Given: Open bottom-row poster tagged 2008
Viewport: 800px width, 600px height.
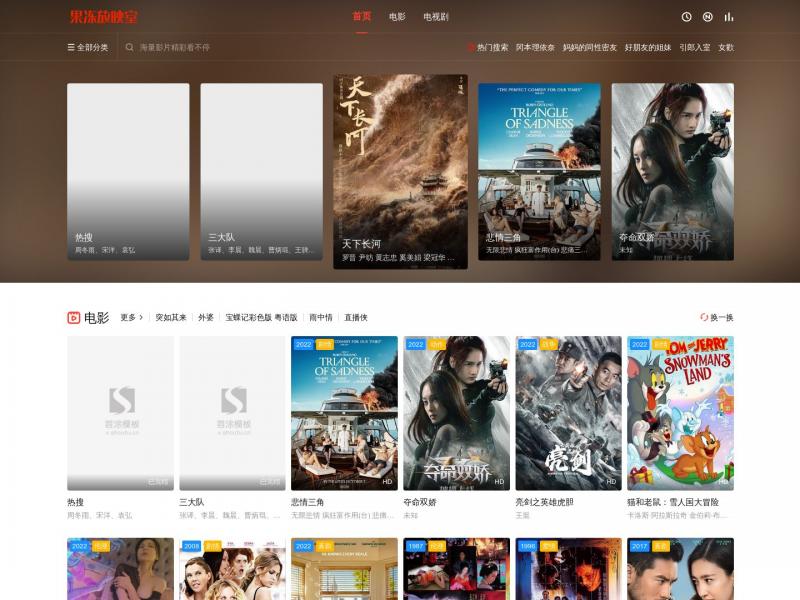Looking at the screenshot, I should (x=233, y=569).
